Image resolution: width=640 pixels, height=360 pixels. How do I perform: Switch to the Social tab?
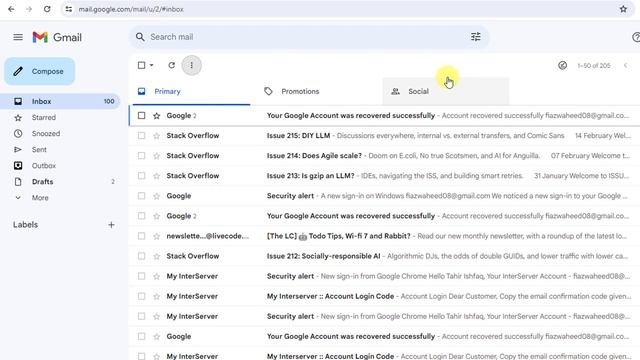point(446,91)
